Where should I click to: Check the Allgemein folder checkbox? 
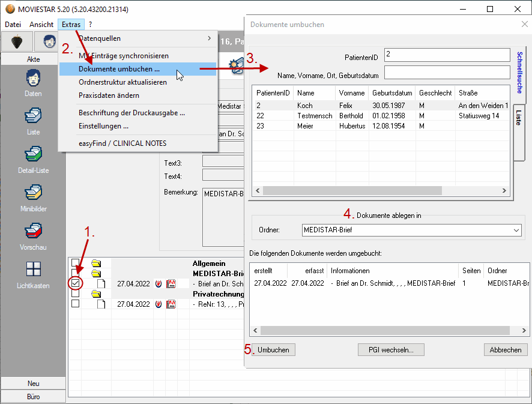(75, 263)
